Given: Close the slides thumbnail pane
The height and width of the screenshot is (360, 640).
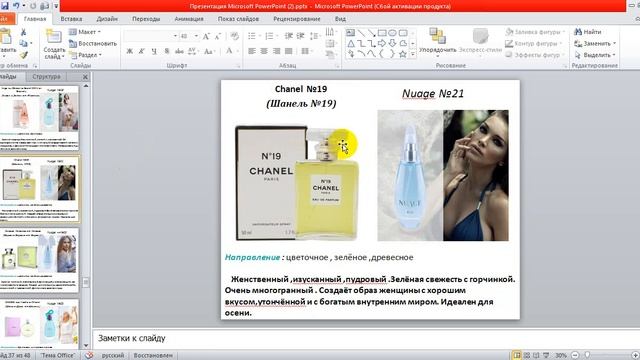Looking at the screenshot, I should (85, 77).
